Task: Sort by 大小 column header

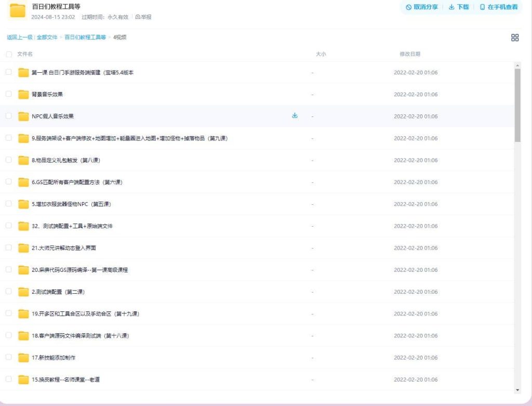Action: (321, 54)
